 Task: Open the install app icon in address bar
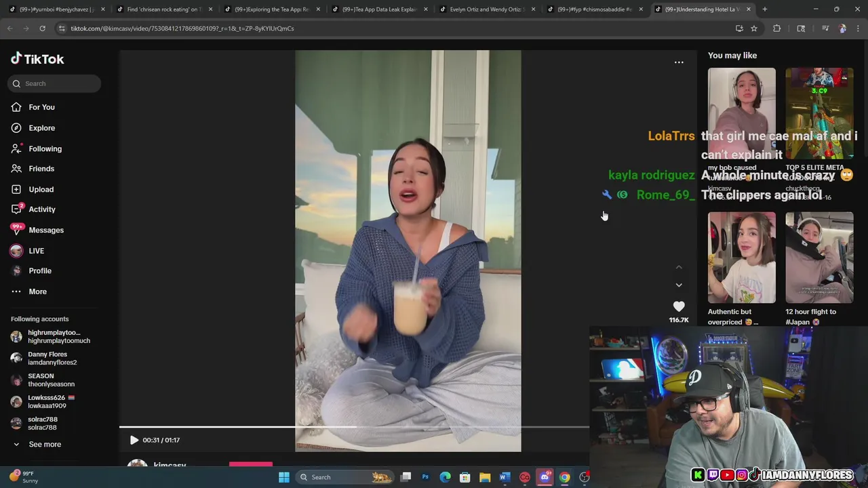[739, 28]
